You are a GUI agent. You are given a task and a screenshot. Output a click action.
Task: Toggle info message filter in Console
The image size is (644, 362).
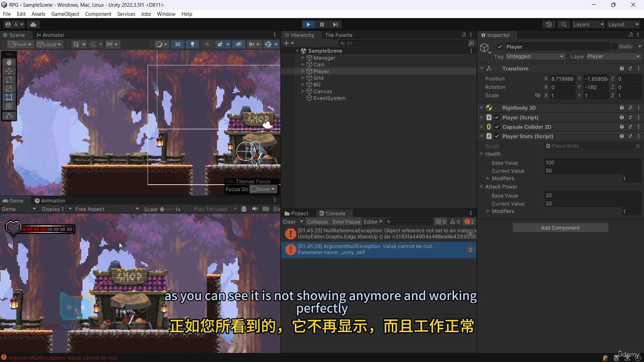click(x=441, y=222)
